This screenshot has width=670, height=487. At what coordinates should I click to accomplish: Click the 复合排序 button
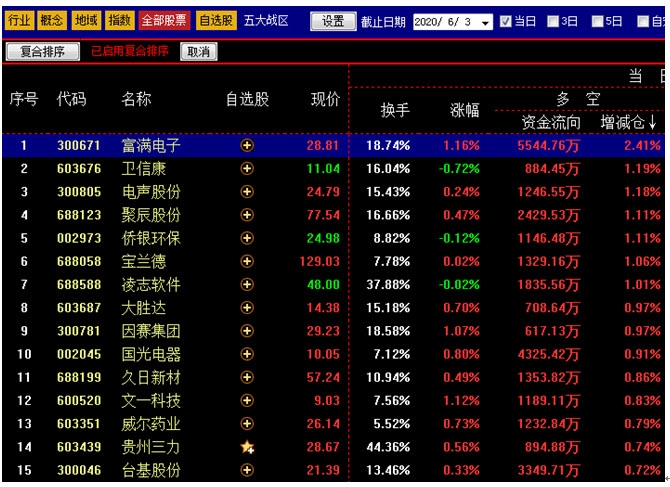tap(42, 52)
